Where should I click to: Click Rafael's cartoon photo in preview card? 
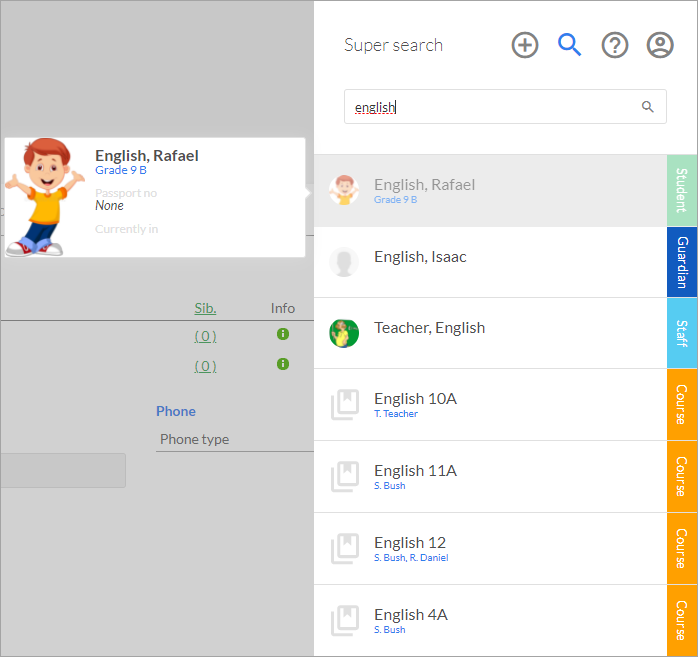[x=45, y=197]
